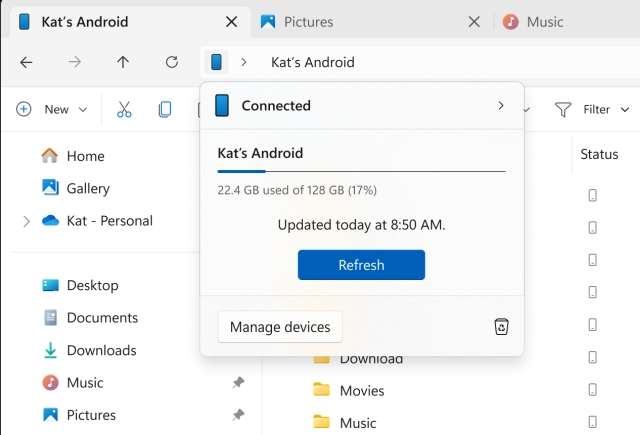640x435 pixels.
Task: Switch to the Music tab
Action: [545, 21]
